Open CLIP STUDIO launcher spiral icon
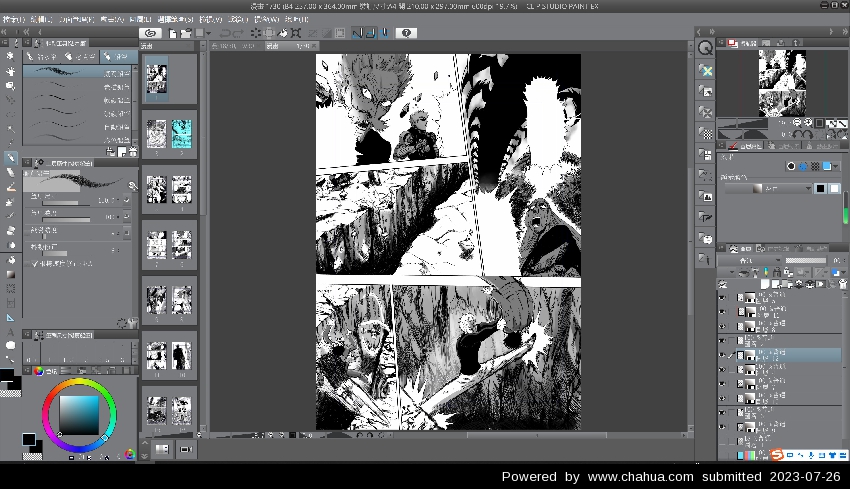Screen dimensions: 850x489 coord(151,33)
